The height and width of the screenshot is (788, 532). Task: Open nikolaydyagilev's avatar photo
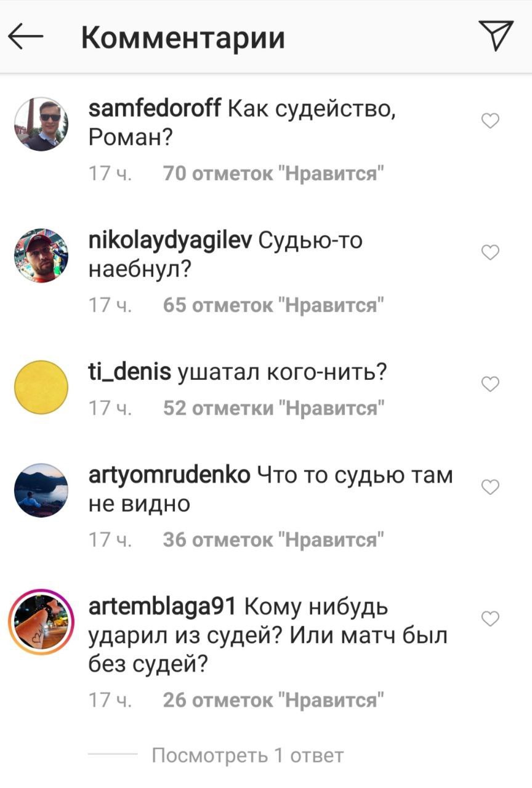[x=41, y=255]
